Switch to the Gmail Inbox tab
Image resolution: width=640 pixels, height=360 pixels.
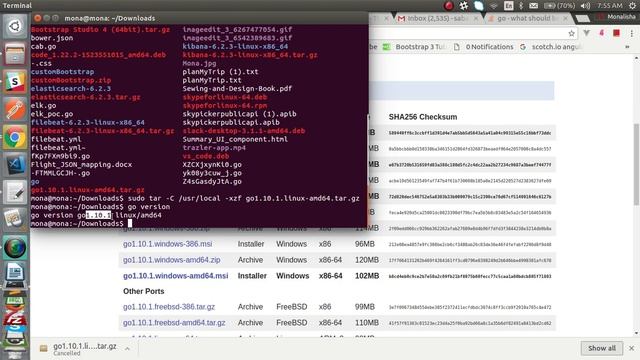click(437, 18)
